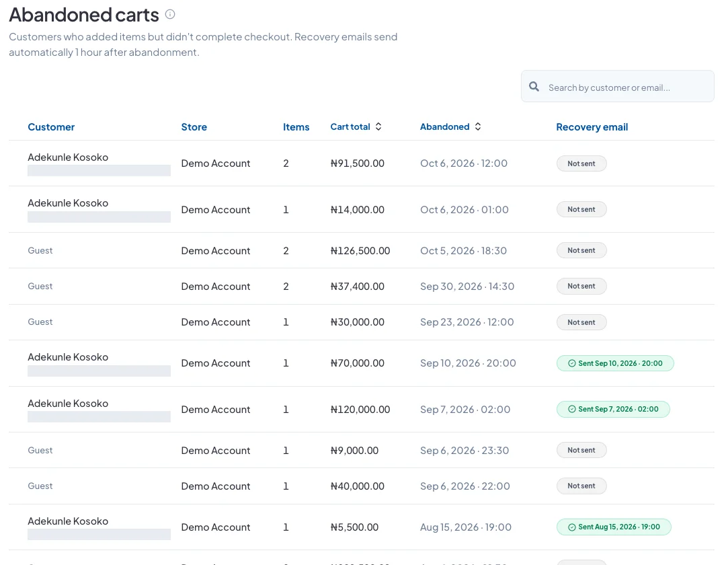728x565 pixels.
Task: Click the ₦91,500.00 cart total
Action: [x=358, y=163]
